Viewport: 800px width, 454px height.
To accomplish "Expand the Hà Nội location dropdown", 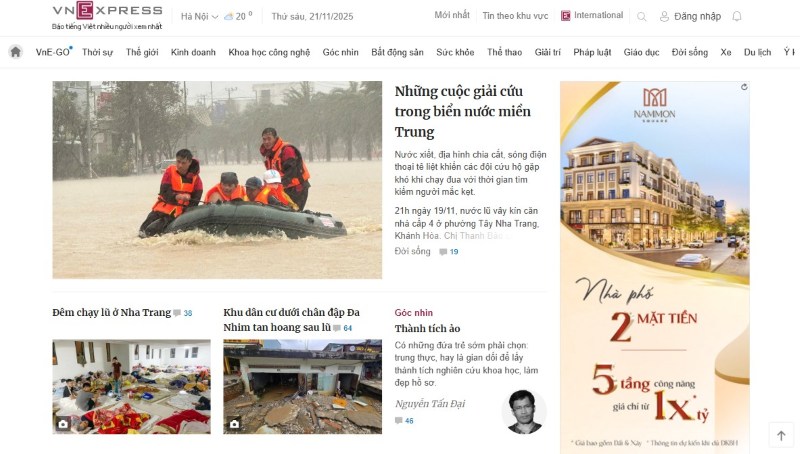I will [199, 16].
